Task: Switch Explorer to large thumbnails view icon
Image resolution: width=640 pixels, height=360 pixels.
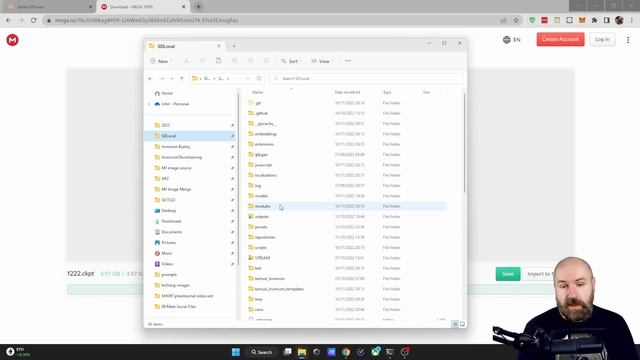Action: (x=462, y=324)
